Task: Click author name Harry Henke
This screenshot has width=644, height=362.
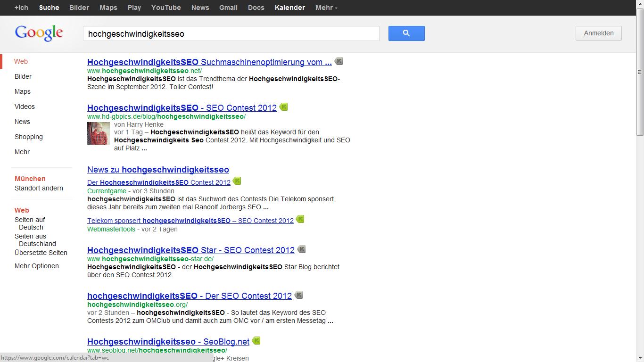Action: click(x=145, y=124)
